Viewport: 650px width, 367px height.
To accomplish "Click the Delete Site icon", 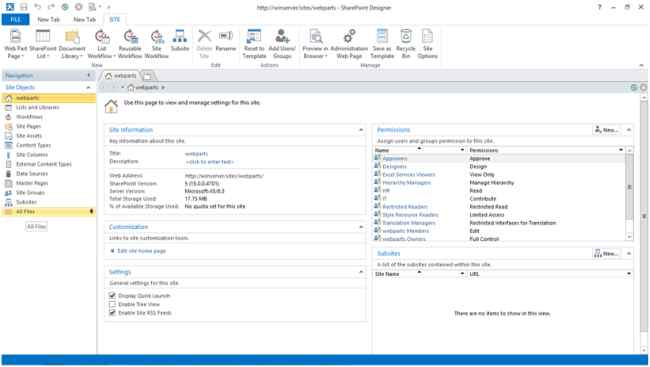I will [204, 36].
